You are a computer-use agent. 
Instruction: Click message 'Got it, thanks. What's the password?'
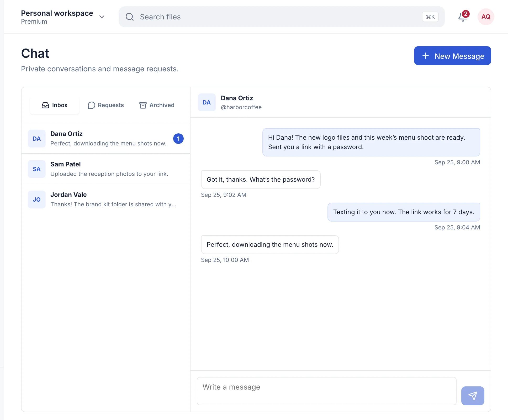click(261, 180)
